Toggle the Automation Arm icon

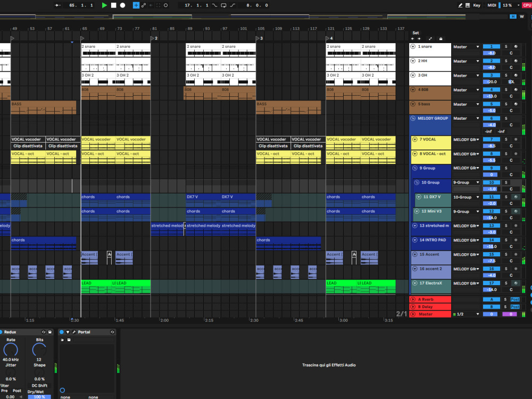[x=144, y=5]
